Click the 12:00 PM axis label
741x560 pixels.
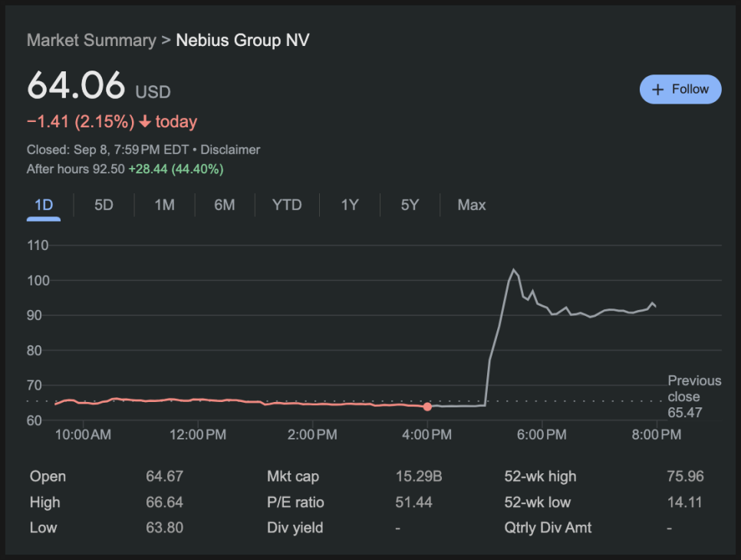198,435
